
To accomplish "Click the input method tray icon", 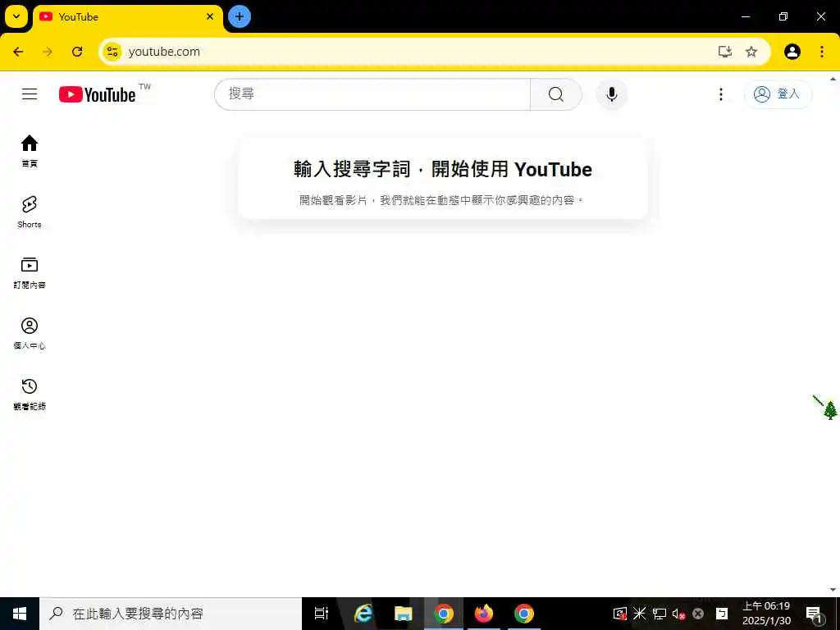I will coord(722,614).
